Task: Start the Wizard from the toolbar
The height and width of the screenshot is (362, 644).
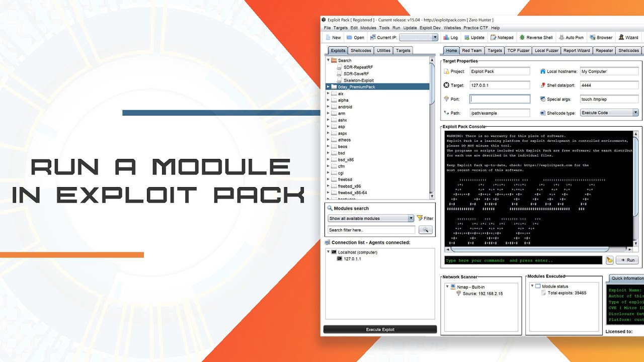Action: pos(628,37)
